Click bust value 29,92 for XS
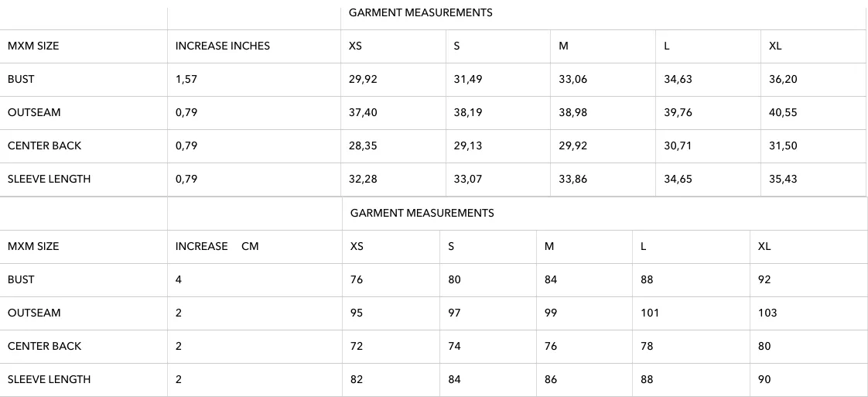The image size is (868, 397). pos(363,79)
